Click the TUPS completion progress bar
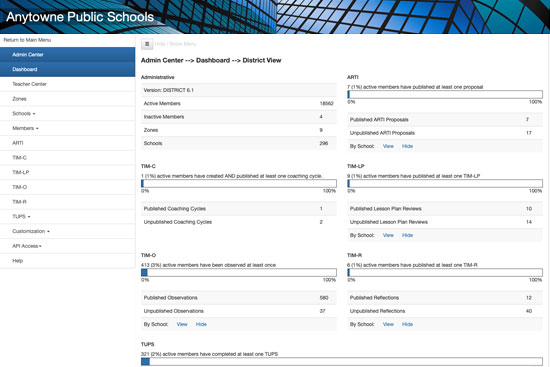Screen dimensions: 550x367 click(342, 362)
